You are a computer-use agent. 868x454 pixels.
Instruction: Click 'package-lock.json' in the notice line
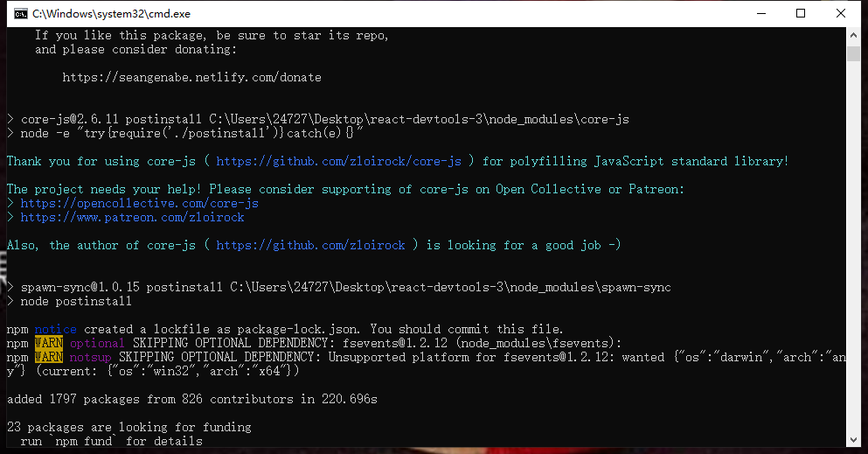pos(298,329)
